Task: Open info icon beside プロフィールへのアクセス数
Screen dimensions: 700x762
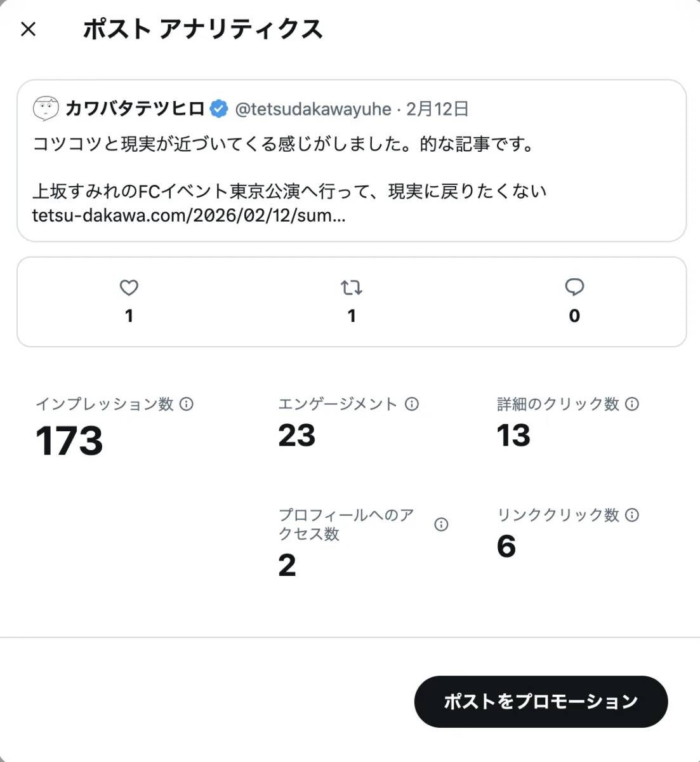Action: point(441,525)
